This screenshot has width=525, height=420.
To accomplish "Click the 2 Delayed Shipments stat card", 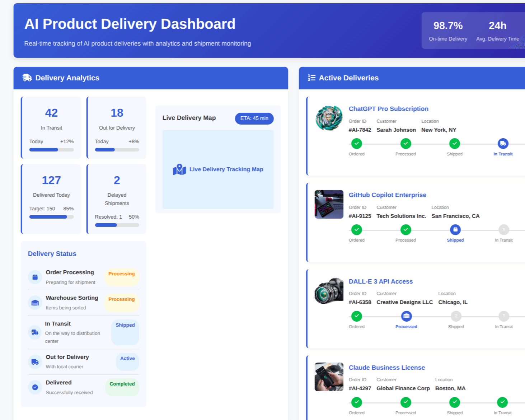I will (117, 199).
